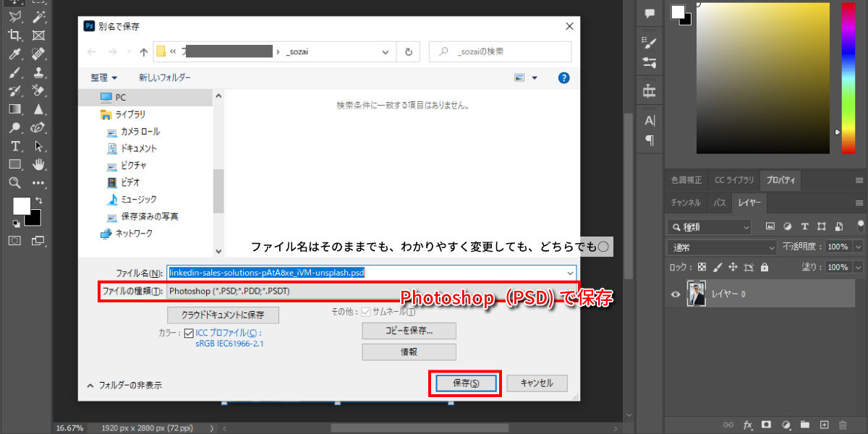
Task: Pick a color in the color field
Action: (x=763, y=78)
